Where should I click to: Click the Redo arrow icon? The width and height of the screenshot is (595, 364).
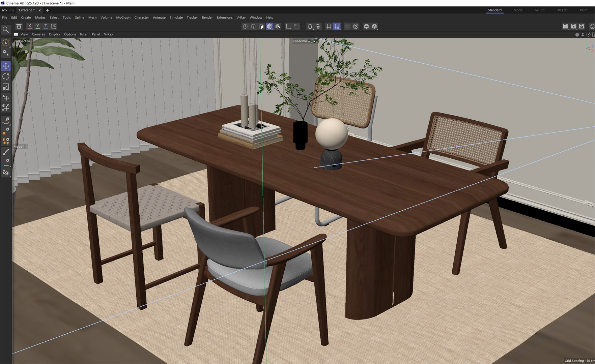12,10
